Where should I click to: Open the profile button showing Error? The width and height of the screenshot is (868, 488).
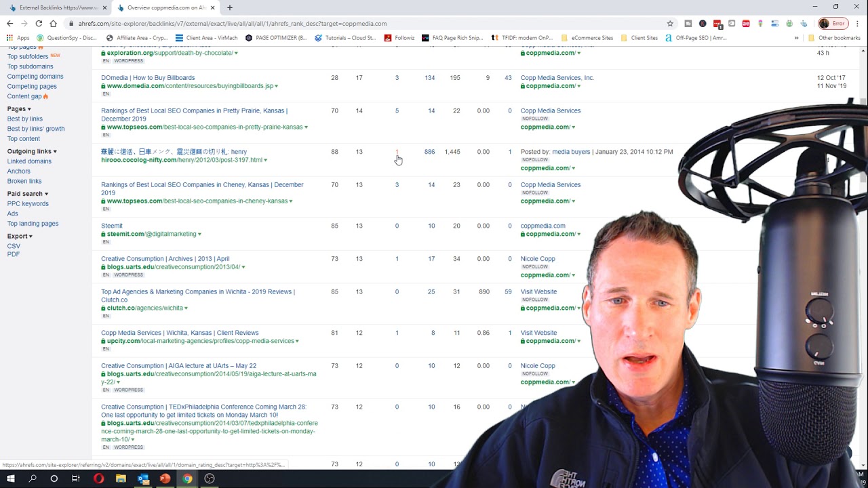coord(833,23)
